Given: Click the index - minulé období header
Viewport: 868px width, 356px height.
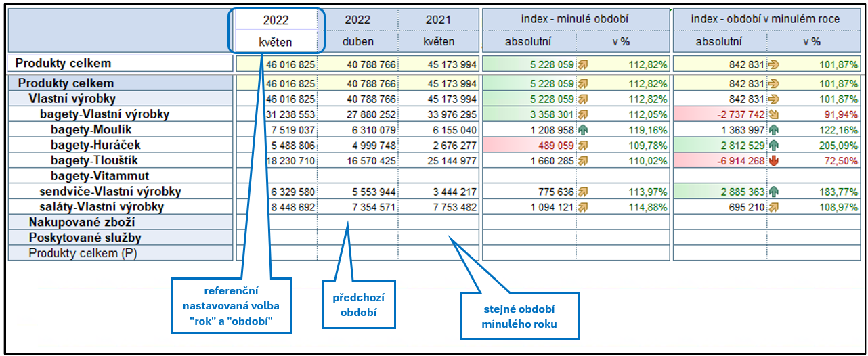Looking at the screenshot, I should click(576, 20).
